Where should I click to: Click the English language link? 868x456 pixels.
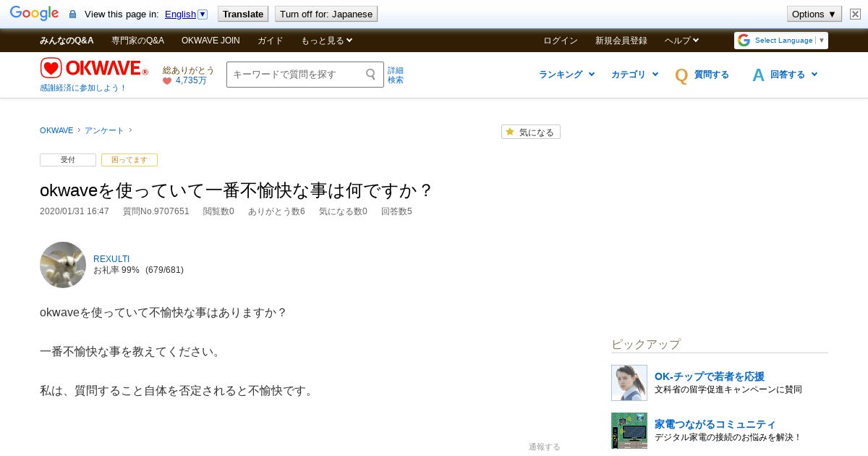[x=180, y=14]
